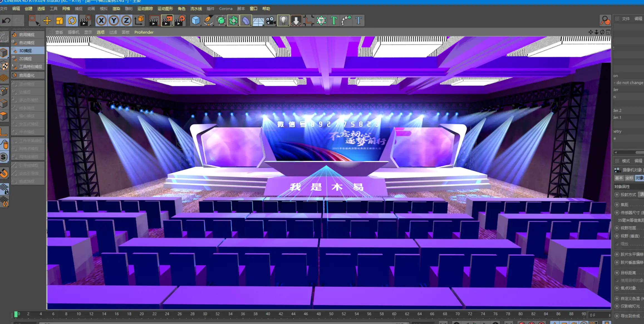644x324 pixels.
Task: Open the Pen spline tool
Action: pos(208,21)
